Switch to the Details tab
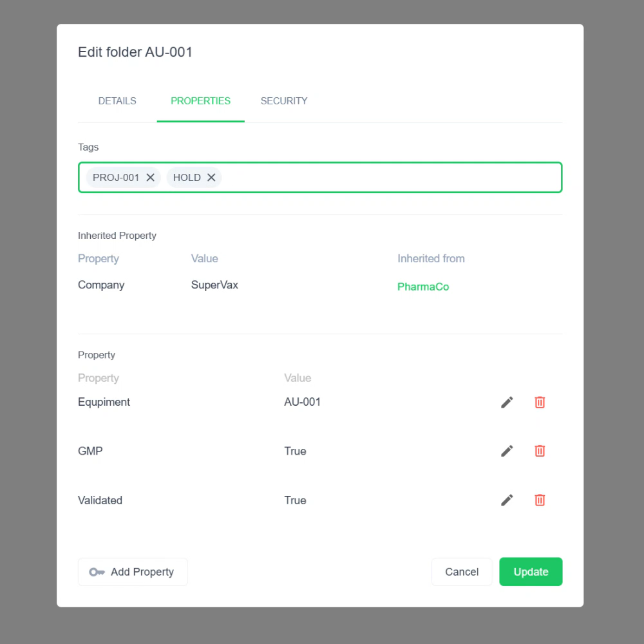 click(117, 101)
